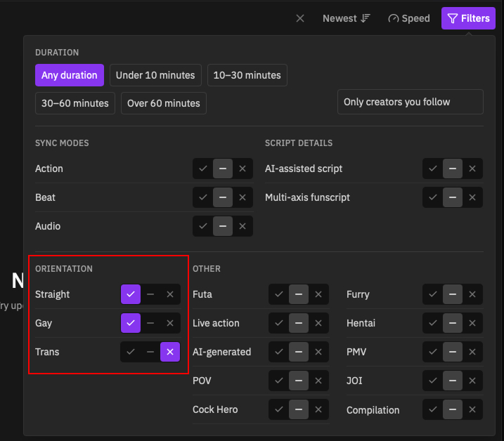Click the SYNC MODES section heading

click(62, 143)
